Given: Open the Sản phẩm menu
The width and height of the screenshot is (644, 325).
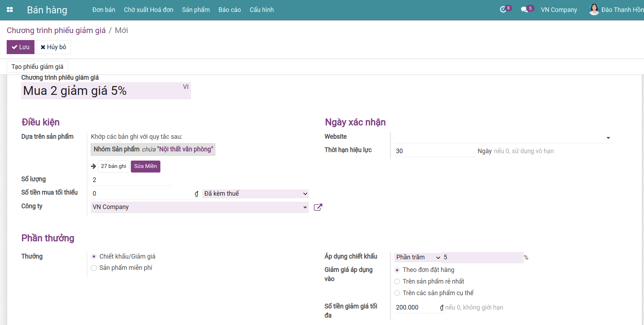Looking at the screenshot, I should point(196,10).
